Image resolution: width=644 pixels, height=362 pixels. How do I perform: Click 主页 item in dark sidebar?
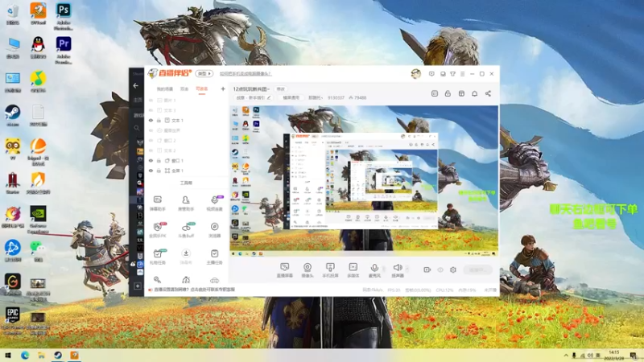[x=137, y=100]
